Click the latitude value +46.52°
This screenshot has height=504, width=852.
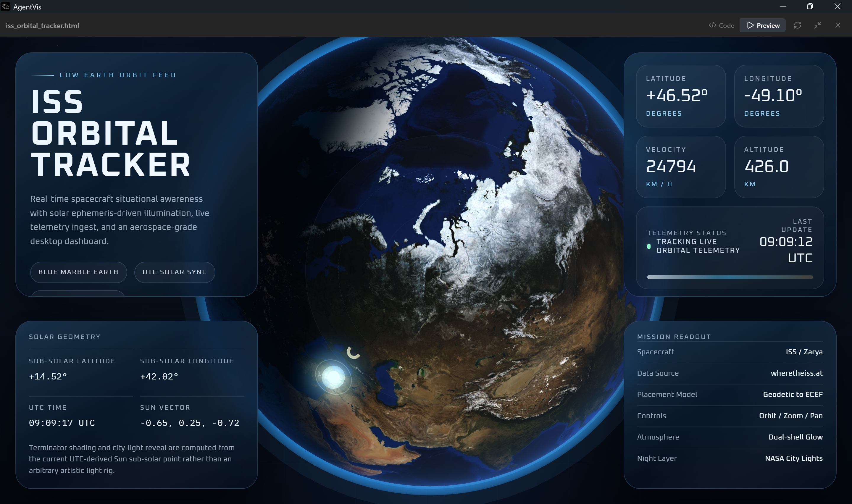pos(677,96)
